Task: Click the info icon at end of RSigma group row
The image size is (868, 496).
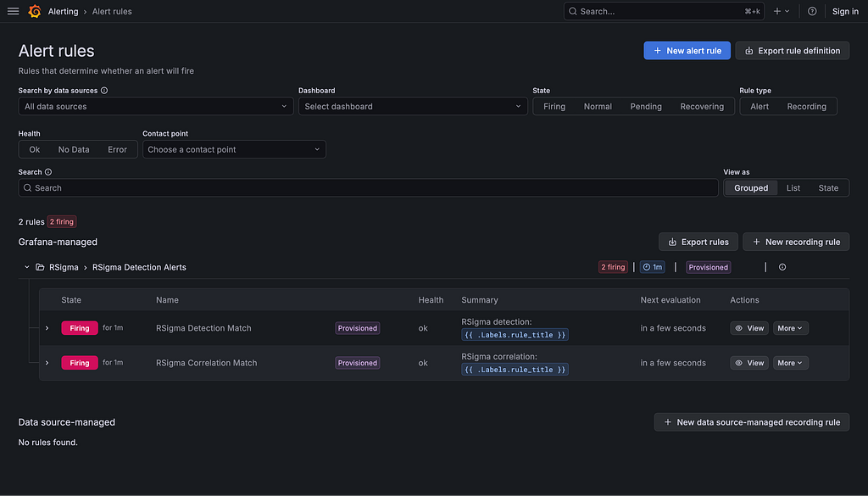Action: tap(782, 267)
